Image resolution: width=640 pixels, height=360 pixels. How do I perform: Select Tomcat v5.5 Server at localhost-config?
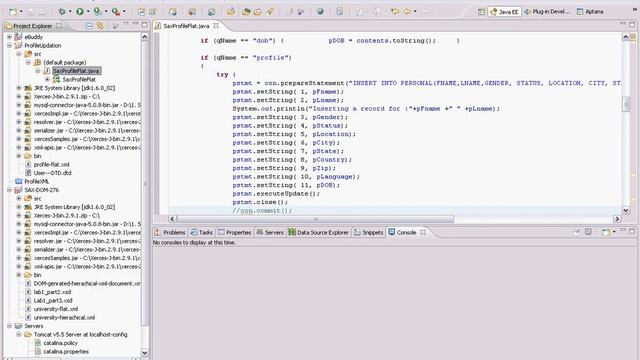coord(80,334)
